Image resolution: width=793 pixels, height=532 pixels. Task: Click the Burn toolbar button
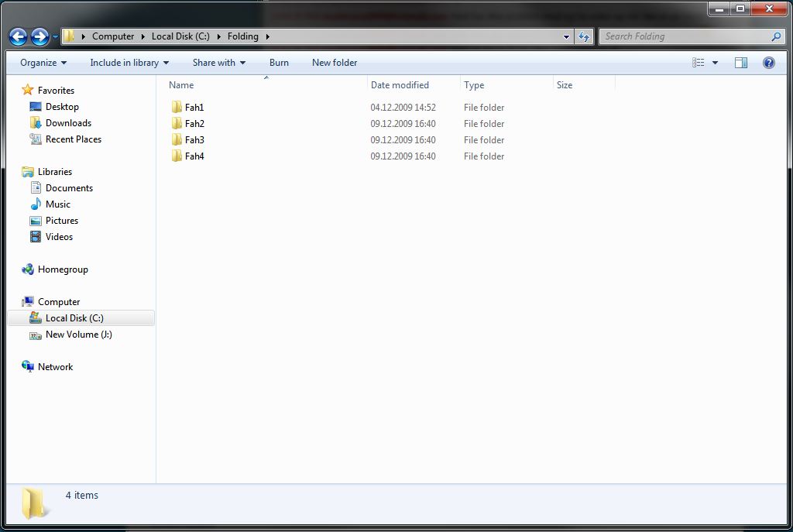[279, 63]
